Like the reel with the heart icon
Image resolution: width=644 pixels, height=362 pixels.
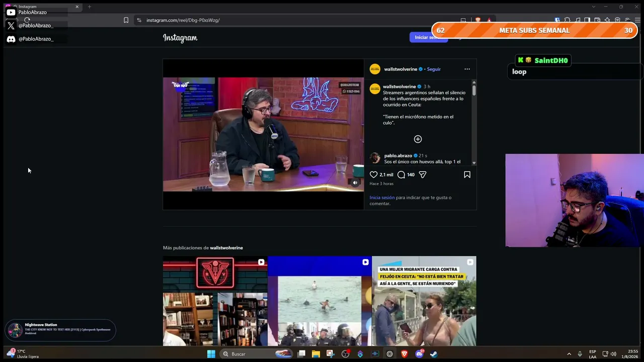click(373, 174)
